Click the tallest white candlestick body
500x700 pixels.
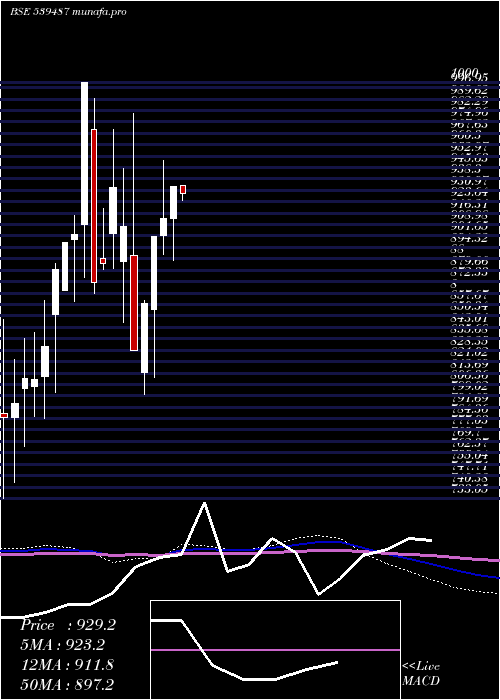(84, 154)
